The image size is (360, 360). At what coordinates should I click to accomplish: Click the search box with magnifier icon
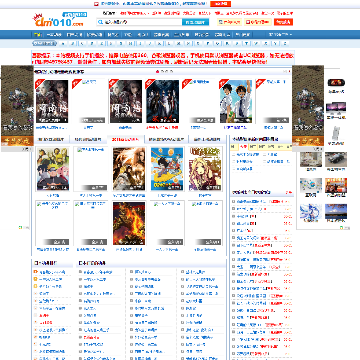139,22
